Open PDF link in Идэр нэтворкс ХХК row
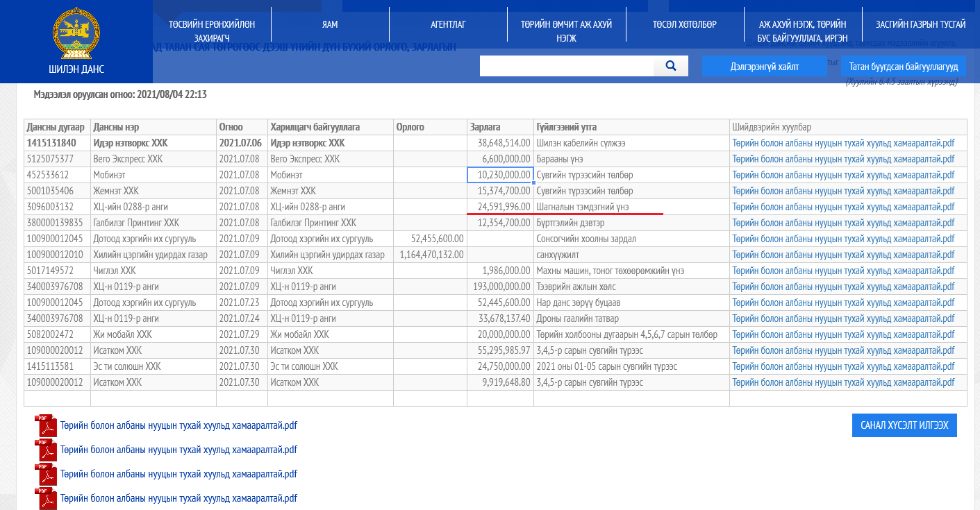The image size is (980, 510). [843, 143]
